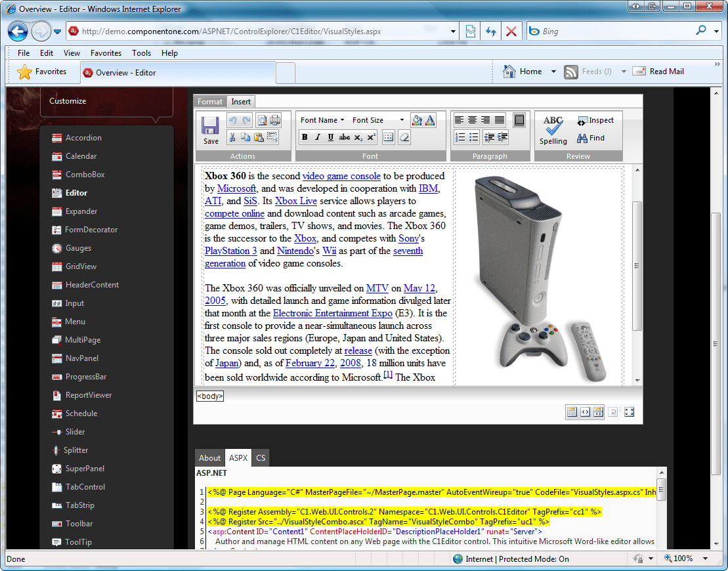Click the 'Xbox Live' hyperlink in the text

pyautogui.click(x=296, y=201)
